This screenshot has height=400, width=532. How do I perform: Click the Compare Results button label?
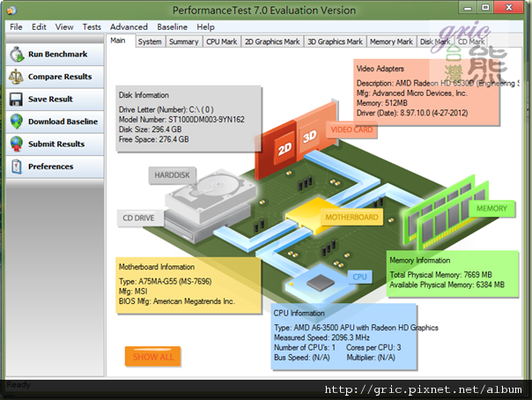pos(60,77)
